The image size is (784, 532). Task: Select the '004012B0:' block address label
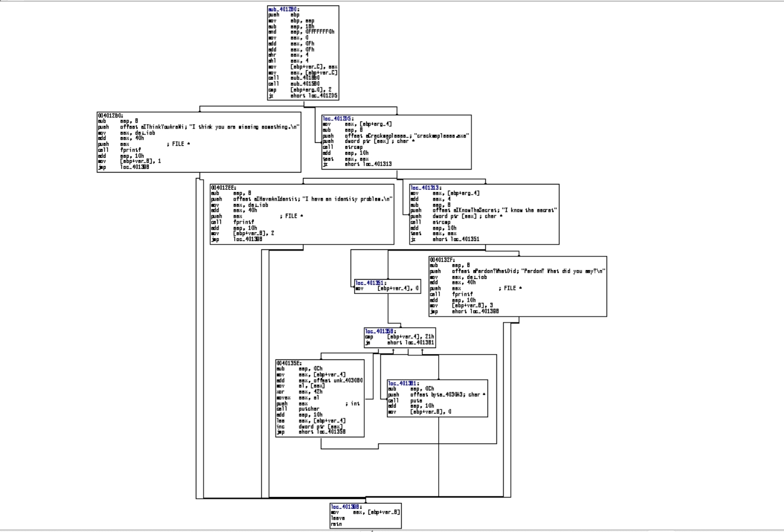(x=111, y=115)
